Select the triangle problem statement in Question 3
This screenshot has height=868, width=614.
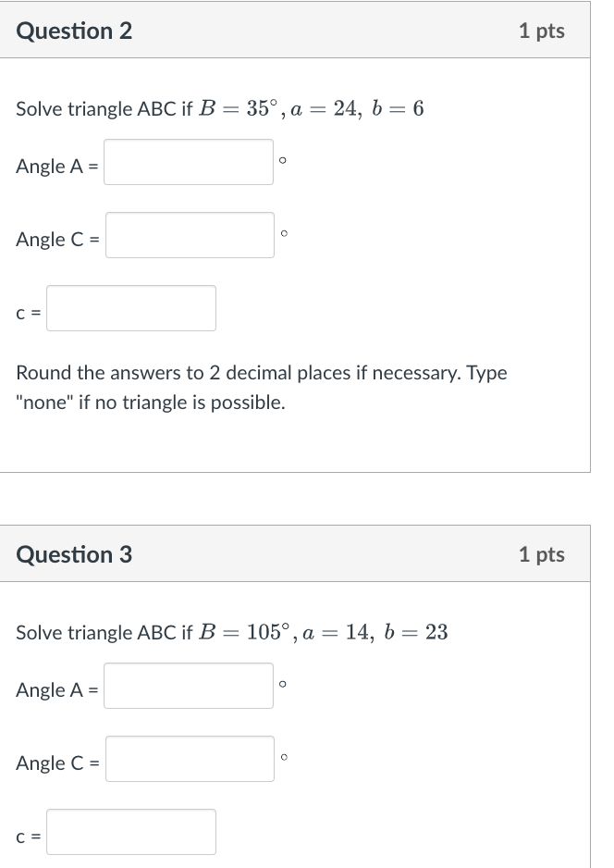pos(229,631)
